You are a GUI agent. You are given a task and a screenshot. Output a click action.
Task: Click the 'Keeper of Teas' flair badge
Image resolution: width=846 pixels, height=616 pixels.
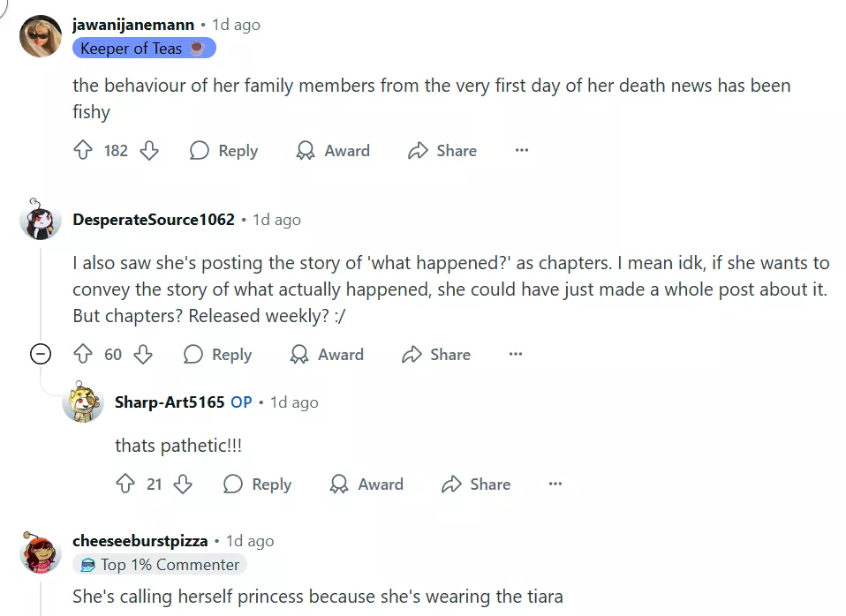coord(143,49)
